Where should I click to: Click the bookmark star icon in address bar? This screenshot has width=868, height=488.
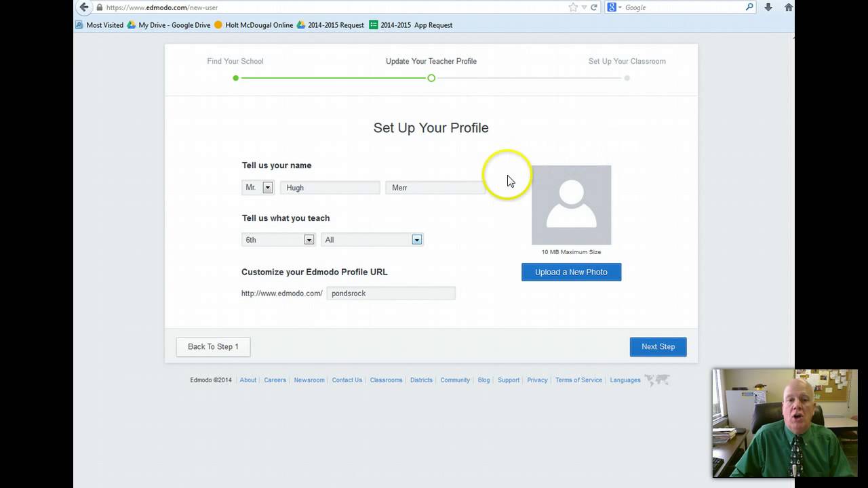tap(573, 7)
